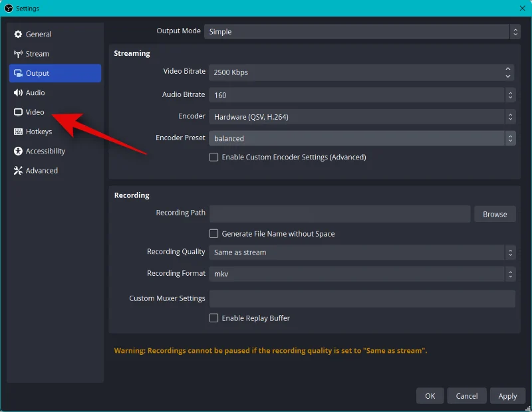Open the Recording Quality dropdown
532x412 pixels.
click(x=362, y=253)
